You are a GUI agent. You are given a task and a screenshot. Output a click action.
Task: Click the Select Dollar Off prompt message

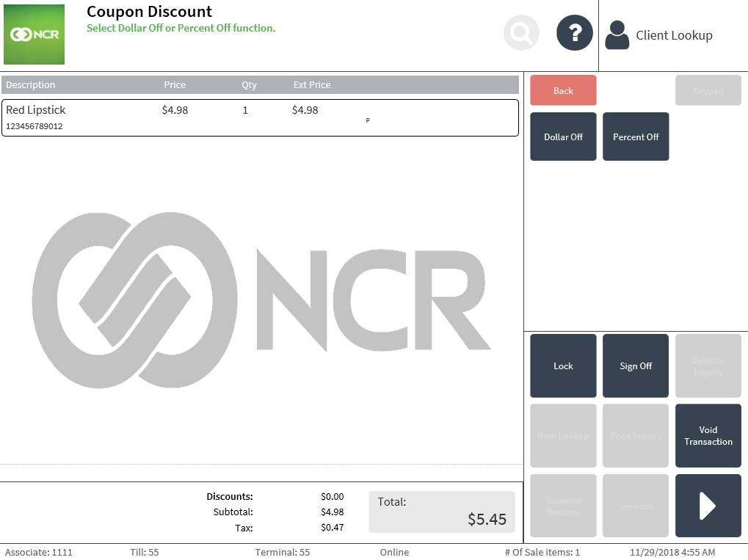(x=181, y=28)
